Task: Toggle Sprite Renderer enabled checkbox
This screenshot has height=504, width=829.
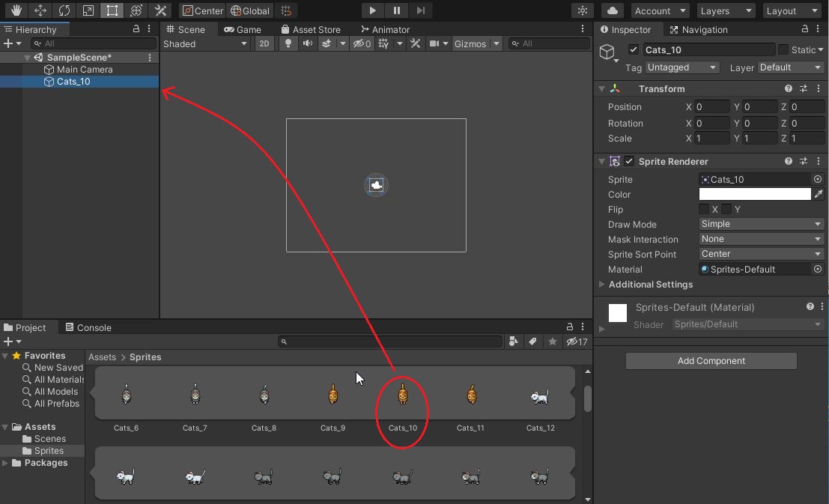Action: click(x=629, y=161)
